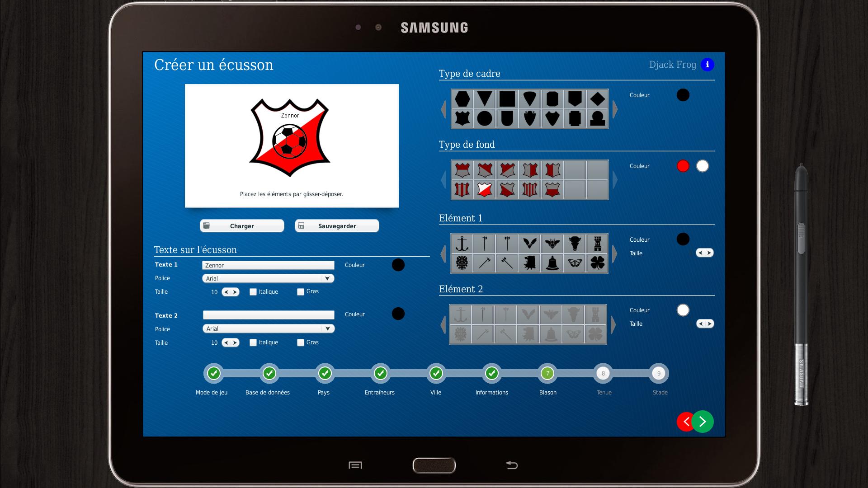Image resolution: width=868 pixels, height=488 pixels.
Task: Select the anchor/anchor icon in Élément 1
Action: [x=462, y=244]
